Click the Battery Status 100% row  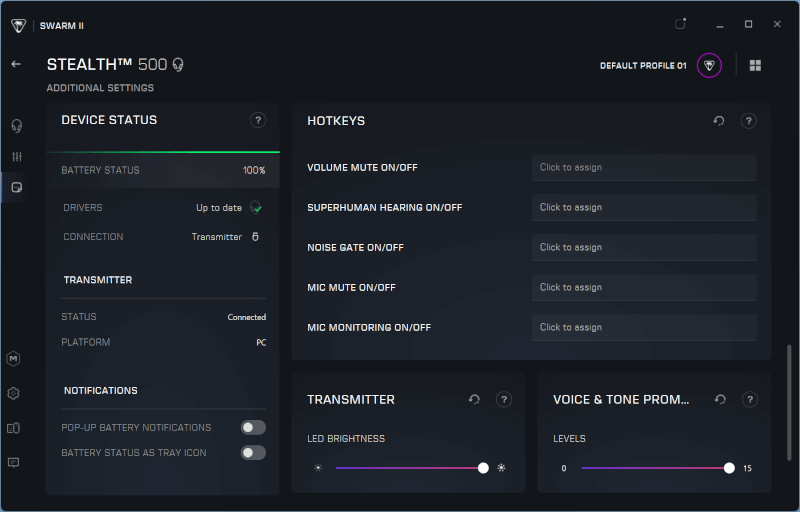[x=163, y=170]
